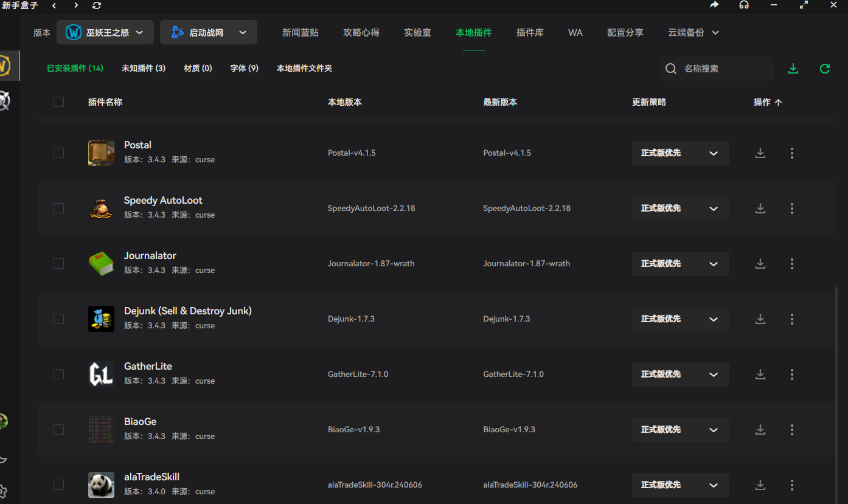Viewport: 848px width, 504px height.
Task: Open customer support headset icon
Action: pos(744,5)
